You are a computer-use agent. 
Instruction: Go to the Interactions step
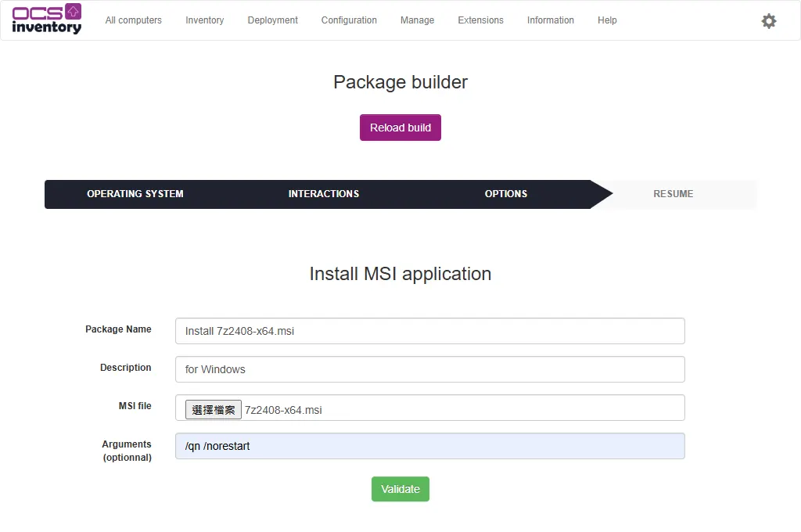point(323,194)
